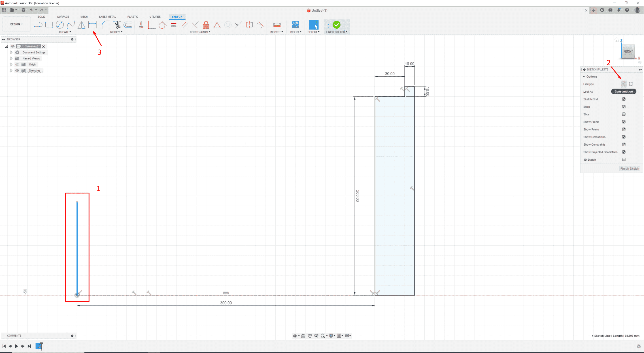Uncheck the Show Points checkbox
The width and height of the screenshot is (644, 353).
(x=624, y=129)
